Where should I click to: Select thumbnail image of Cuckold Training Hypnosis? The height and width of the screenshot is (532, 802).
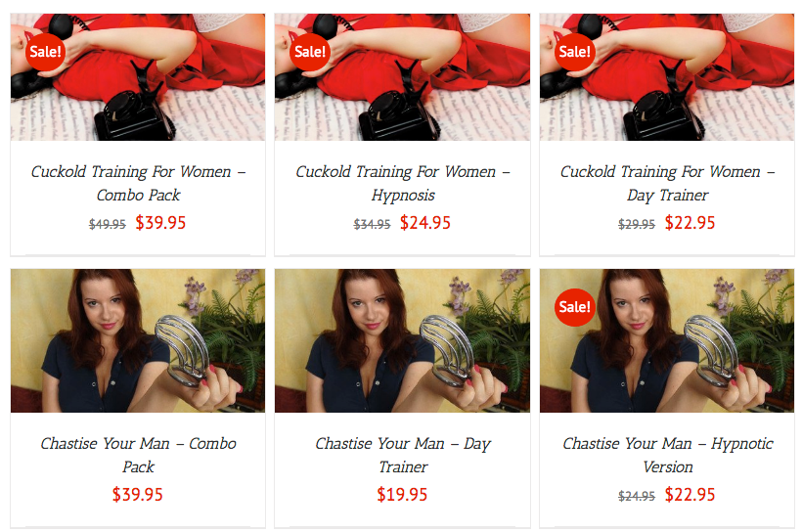[x=403, y=76]
